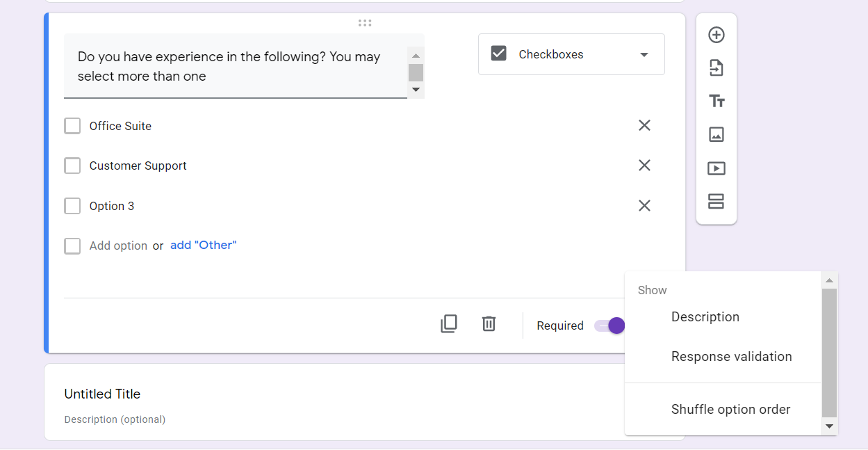Tick the Office Suite checkbox

tap(72, 126)
